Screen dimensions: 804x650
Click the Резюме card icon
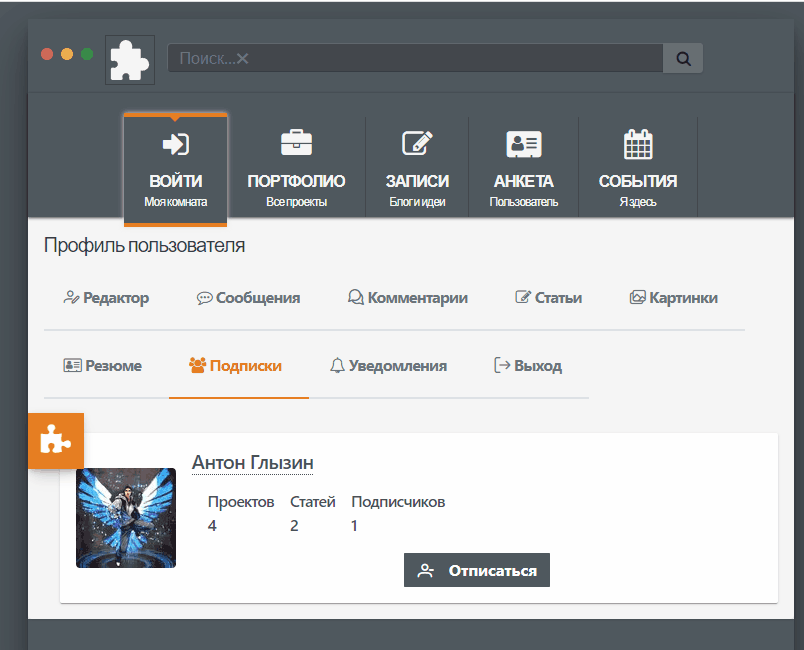click(x=72, y=365)
